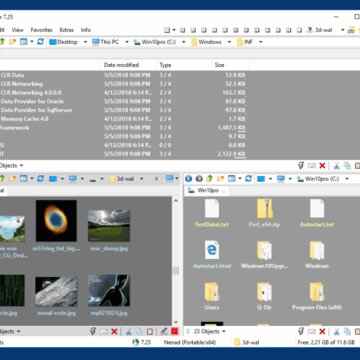360x360 pixels.
Task: Click the copy icon in top pane status bar
Action: coord(347,166)
